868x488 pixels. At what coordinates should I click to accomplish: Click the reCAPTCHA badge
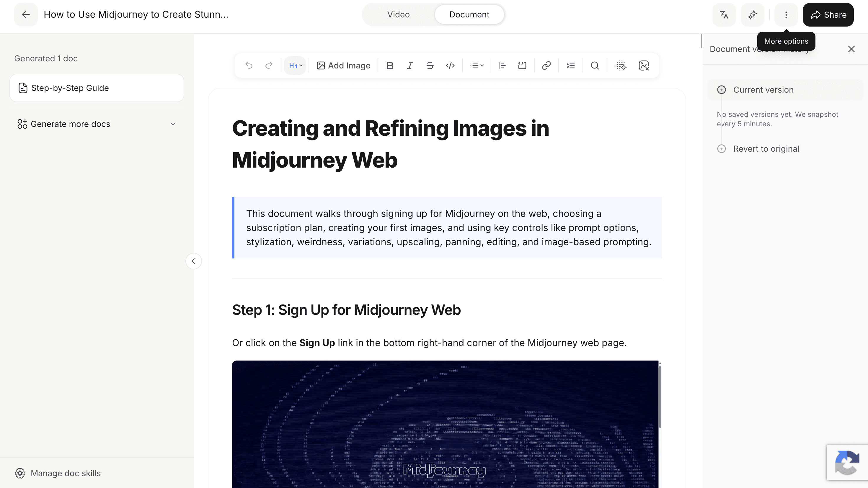click(847, 462)
